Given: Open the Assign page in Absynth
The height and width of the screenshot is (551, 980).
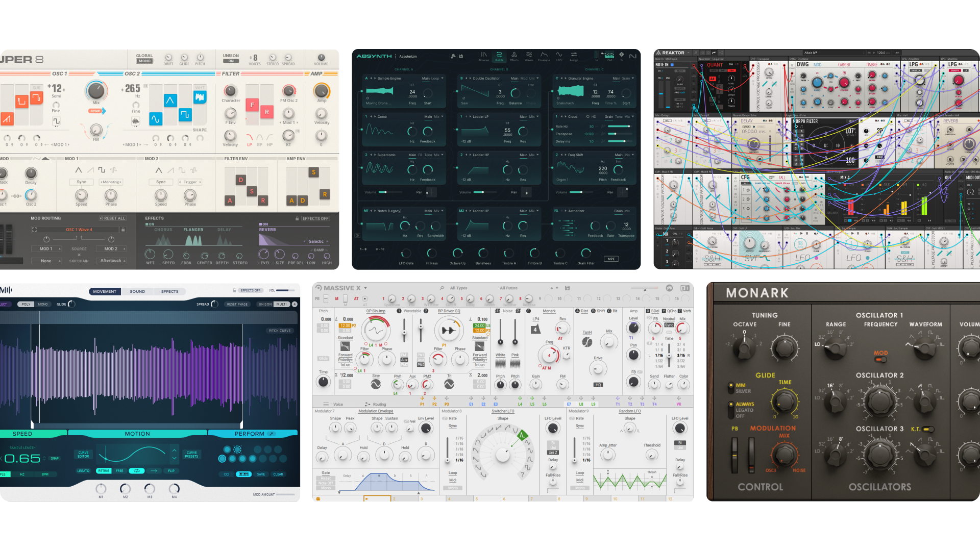Looking at the screenshot, I should click(574, 56).
